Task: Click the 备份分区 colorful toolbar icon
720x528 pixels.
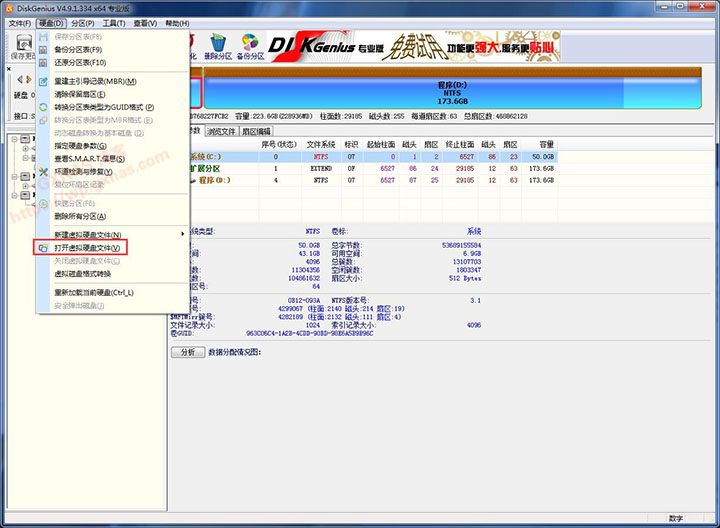Action: 252,44
